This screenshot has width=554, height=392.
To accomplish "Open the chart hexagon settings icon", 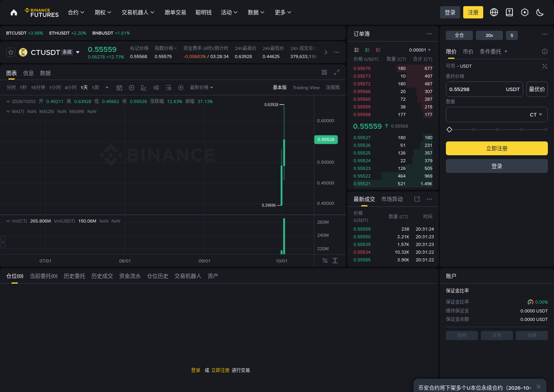I will [181, 88].
